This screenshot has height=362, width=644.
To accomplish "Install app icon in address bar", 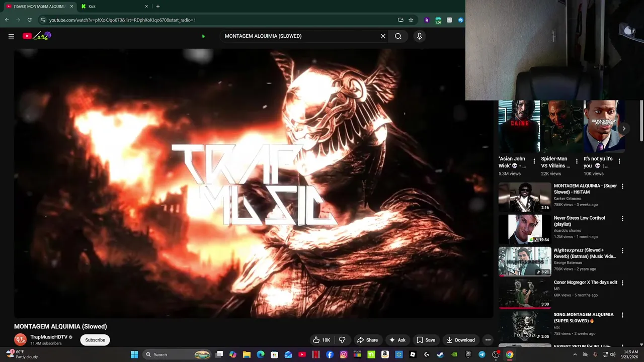I will click(x=400, y=20).
